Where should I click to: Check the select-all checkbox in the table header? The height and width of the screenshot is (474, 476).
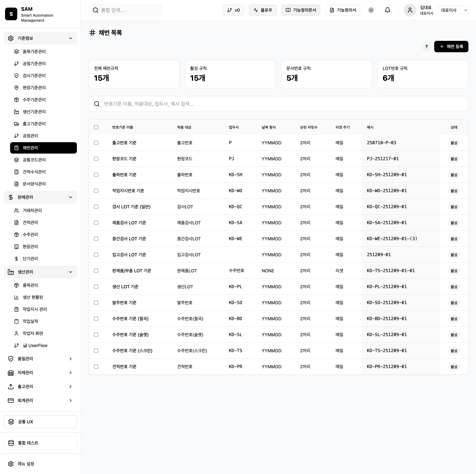96,127
